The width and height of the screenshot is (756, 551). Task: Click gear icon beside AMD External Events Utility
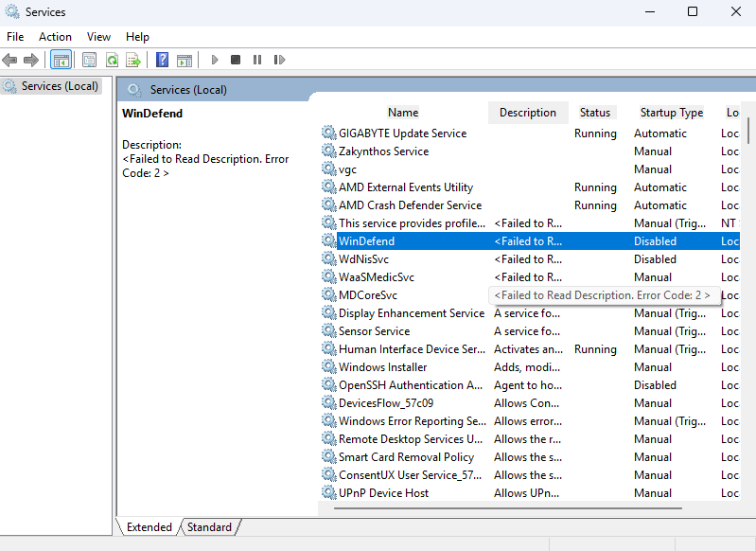[x=329, y=187]
